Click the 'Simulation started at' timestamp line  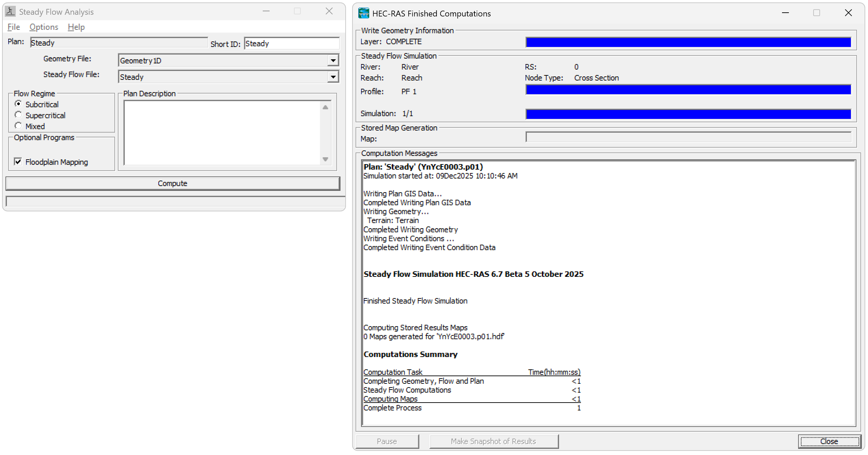[x=441, y=176]
